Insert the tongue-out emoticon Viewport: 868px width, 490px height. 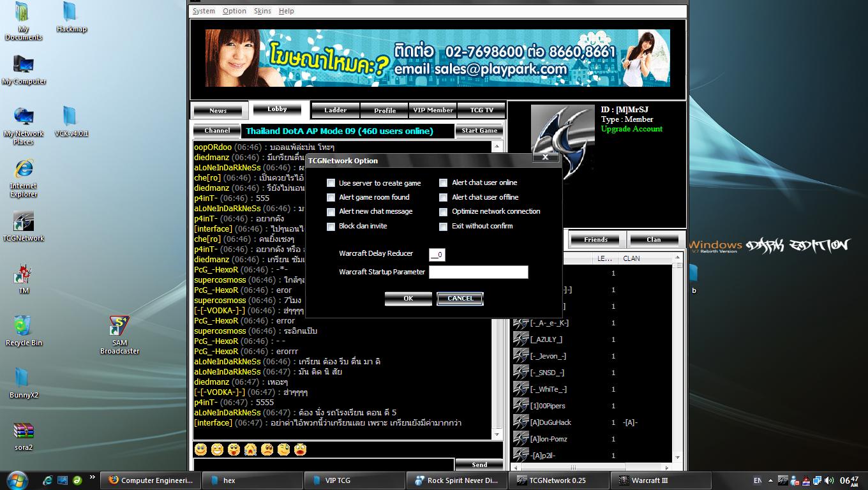tap(234, 450)
